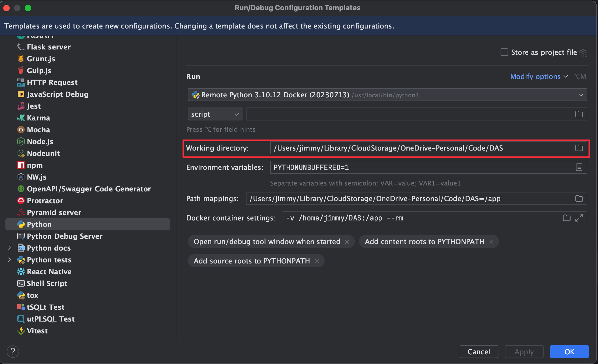Expand the Python docs tree node
Screen dimensions: 598x364
(x=10, y=248)
